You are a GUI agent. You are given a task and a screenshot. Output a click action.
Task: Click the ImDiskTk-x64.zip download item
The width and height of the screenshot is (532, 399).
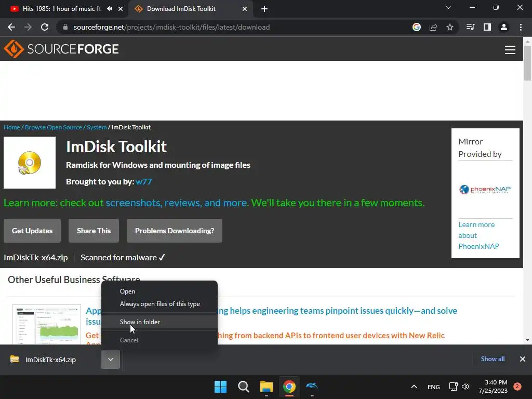coord(51,360)
